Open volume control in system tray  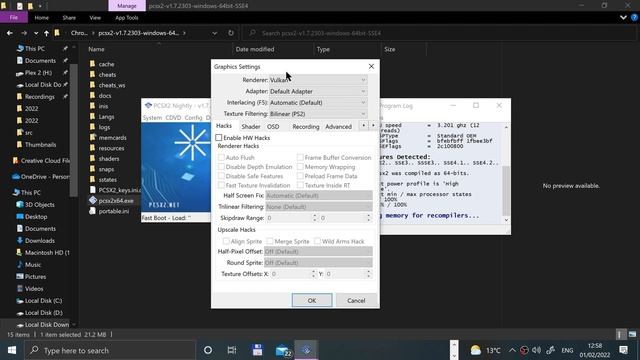click(536, 350)
